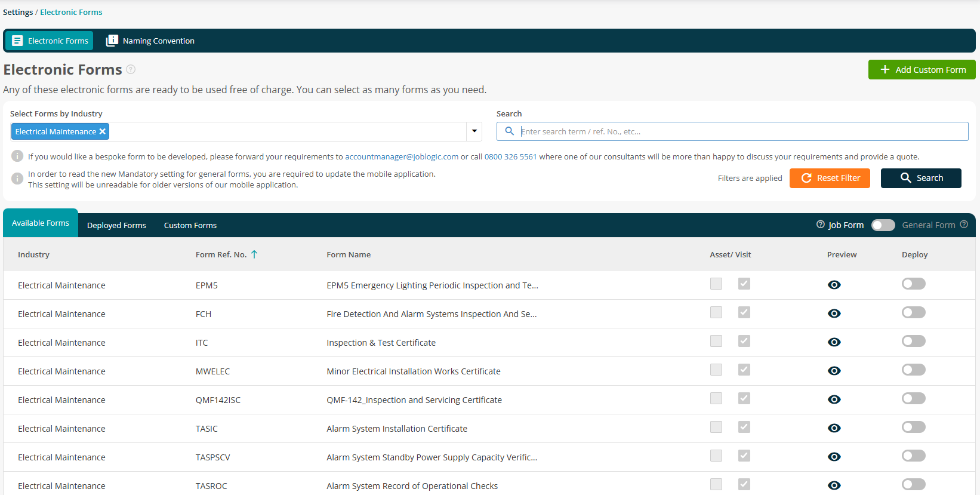
Task: Preview the MWELEC Minor Electrical Installation form
Action: click(x=834, y=371)
